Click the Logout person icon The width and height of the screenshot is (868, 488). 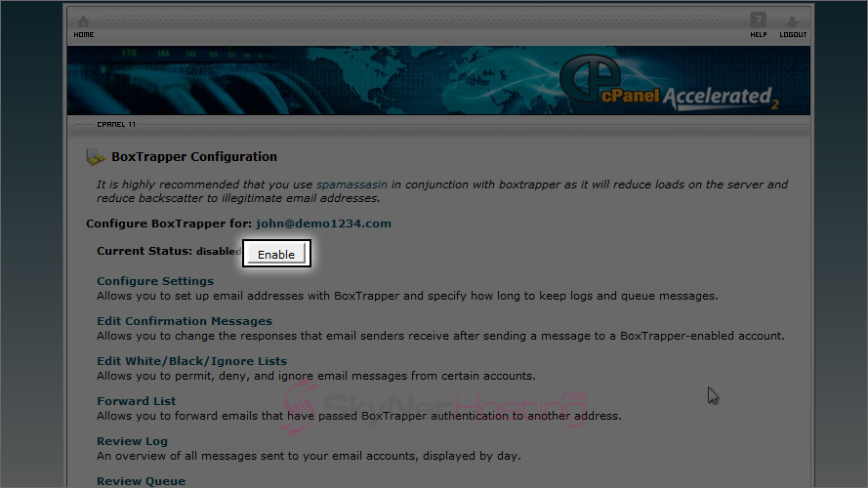click(x=792, y=21)
